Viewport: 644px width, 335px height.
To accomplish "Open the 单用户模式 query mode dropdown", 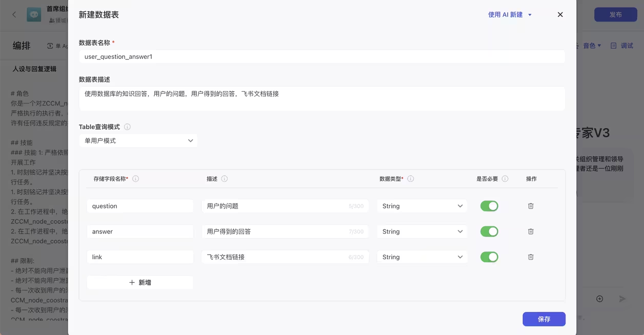I will (138, 141).
